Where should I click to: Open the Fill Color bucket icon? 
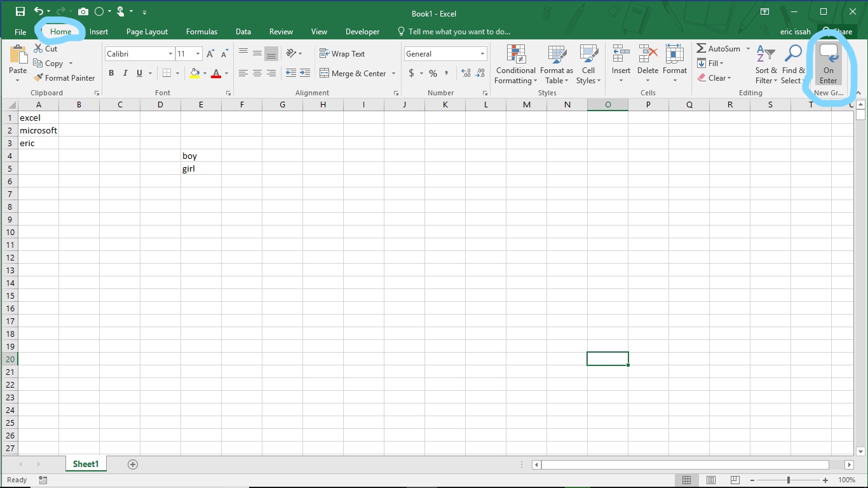[194, 73]
